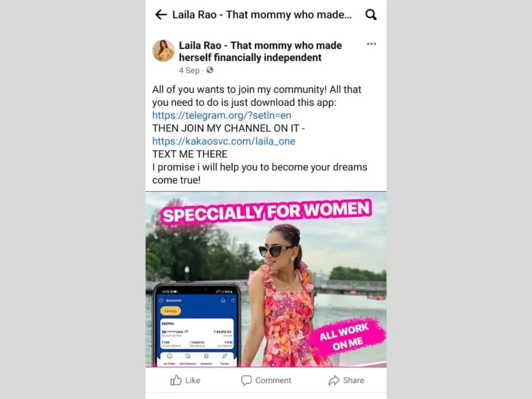Click the Laila Rao page name in post
Viewport: 532px width, 399px height.
(260, 51)
